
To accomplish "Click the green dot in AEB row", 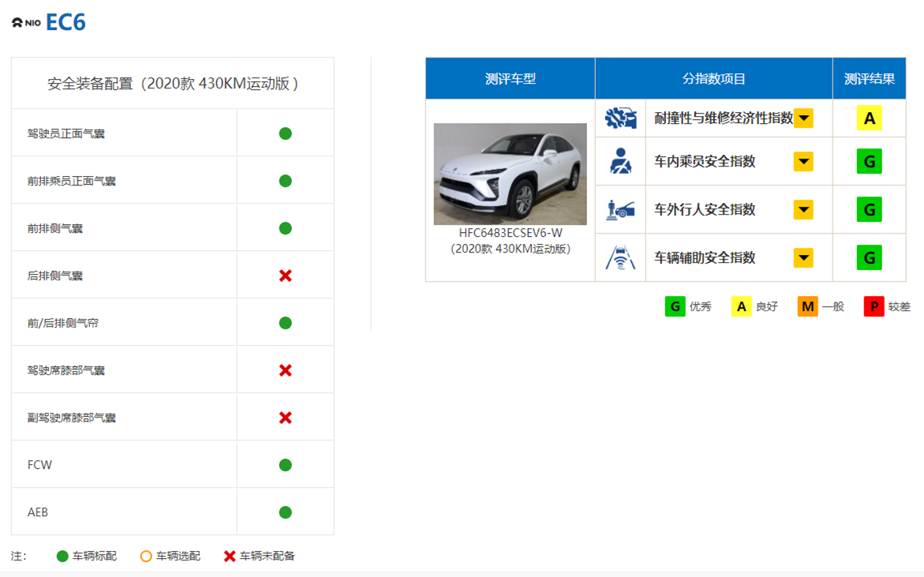I will (x=285, y=512).
